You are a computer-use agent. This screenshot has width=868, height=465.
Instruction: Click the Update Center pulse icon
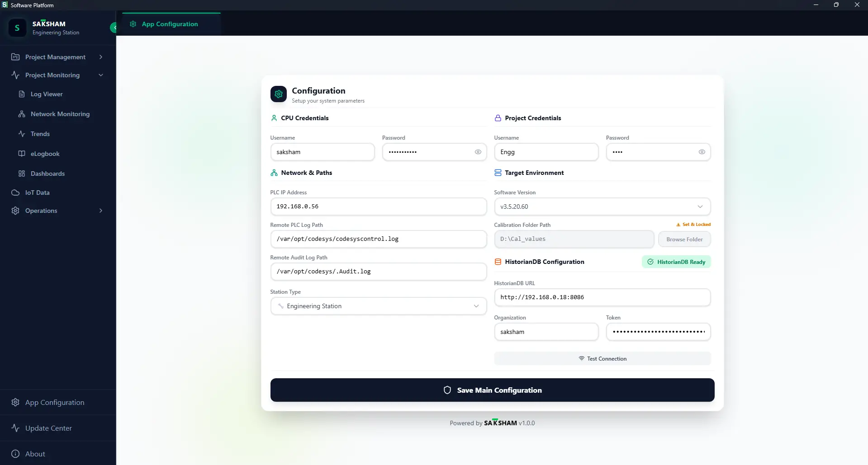pos(15,428)
